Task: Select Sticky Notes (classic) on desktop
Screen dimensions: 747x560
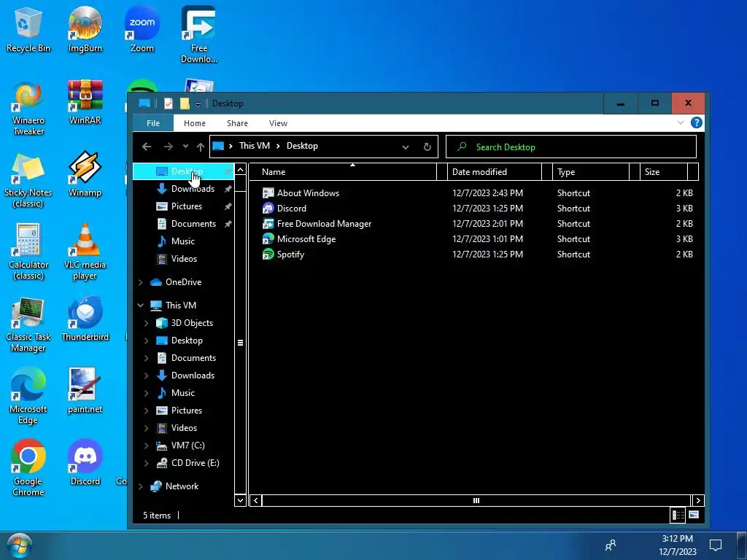Action: pos(28,180)
